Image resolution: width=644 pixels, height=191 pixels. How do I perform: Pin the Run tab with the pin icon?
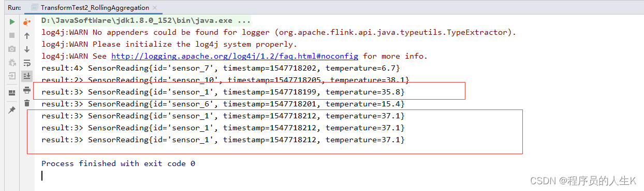[x=12, y=110]
